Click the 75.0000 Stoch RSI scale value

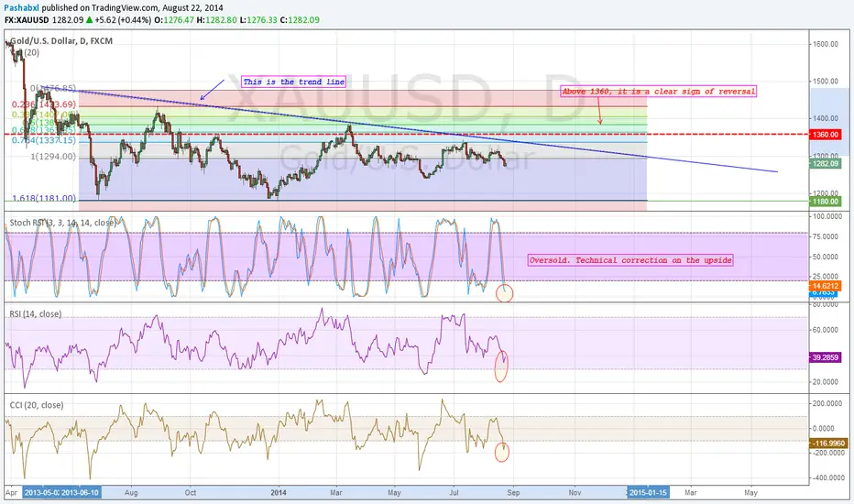tap(827, 236)
